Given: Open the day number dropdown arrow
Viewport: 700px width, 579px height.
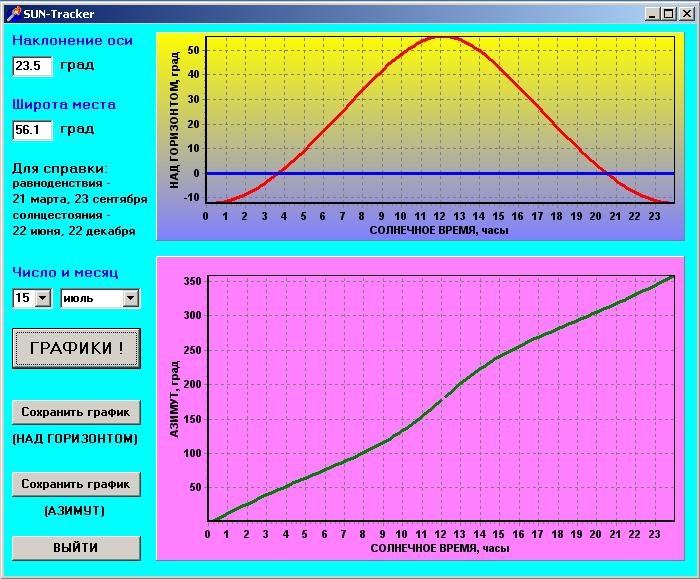Looking at the screenshot, I should point(42,298).
